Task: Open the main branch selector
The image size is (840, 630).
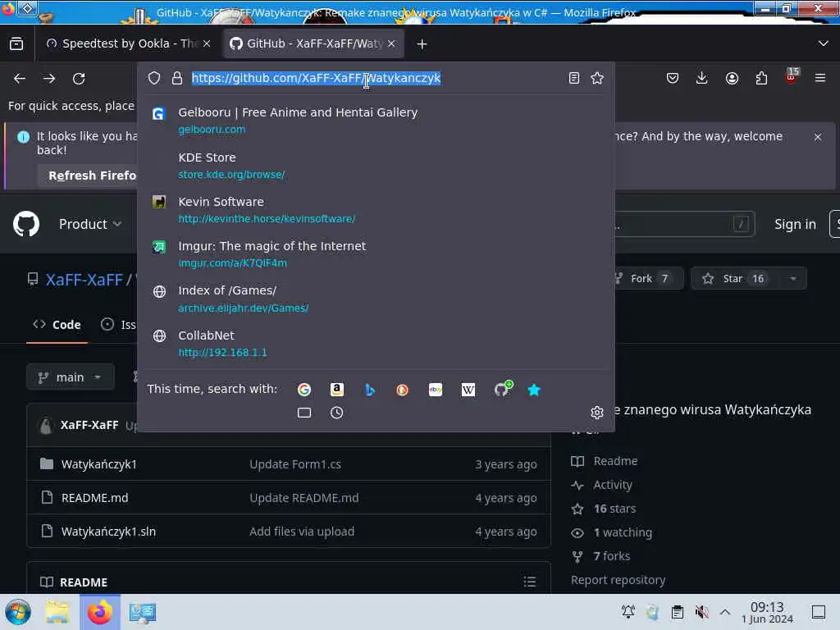Action: [x=71, y=377]
